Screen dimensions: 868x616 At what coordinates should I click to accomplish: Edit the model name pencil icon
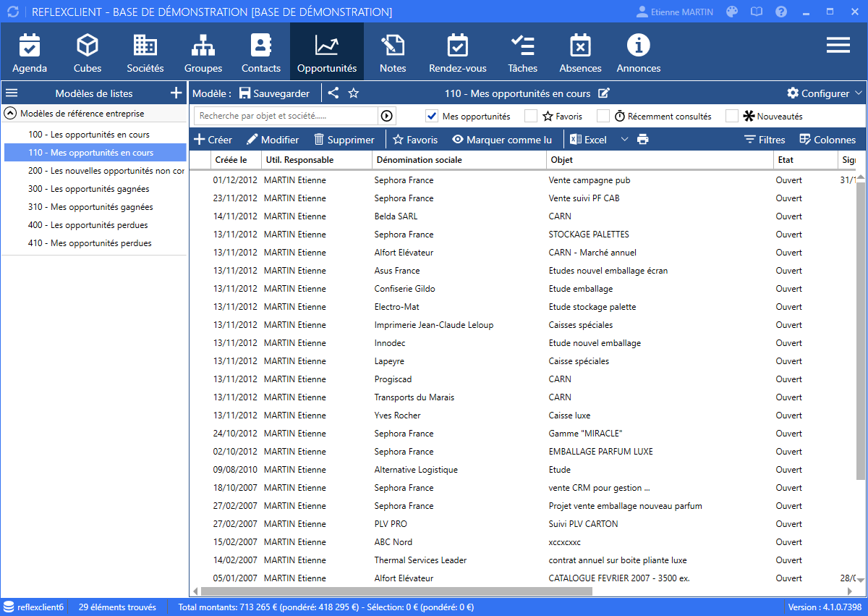(x=604, y=93)
